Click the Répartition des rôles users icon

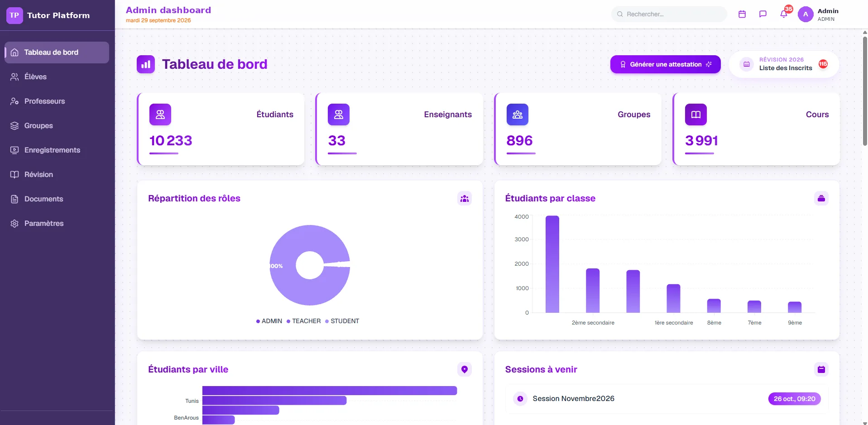click(x=464, y=198)
